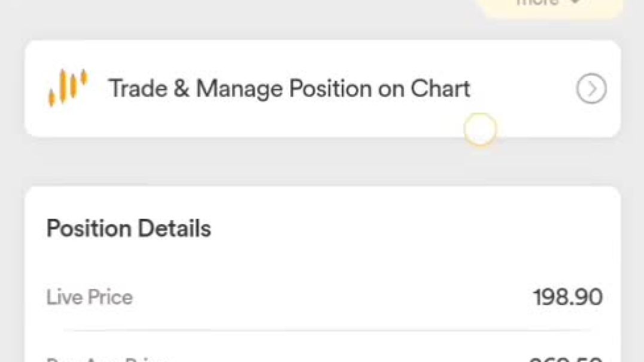Click the candlestick chart icon
This screenshot has width=644, height=362.
coord(68,88)
